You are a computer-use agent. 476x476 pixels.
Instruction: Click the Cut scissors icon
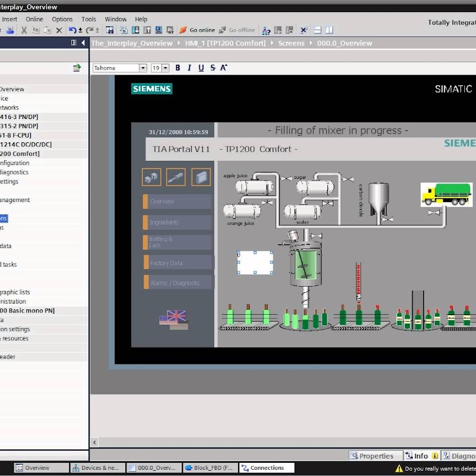click(x=24, y=30)
